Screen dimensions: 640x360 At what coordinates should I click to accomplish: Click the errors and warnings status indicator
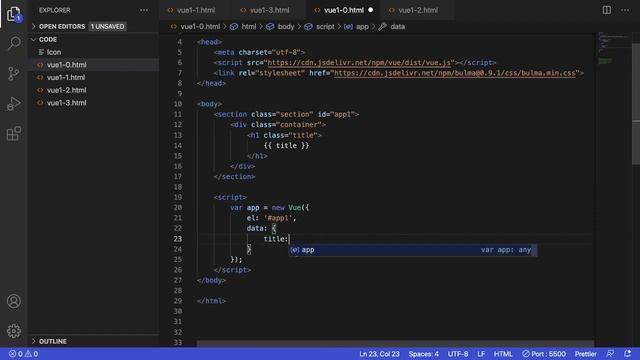(23, 354)
